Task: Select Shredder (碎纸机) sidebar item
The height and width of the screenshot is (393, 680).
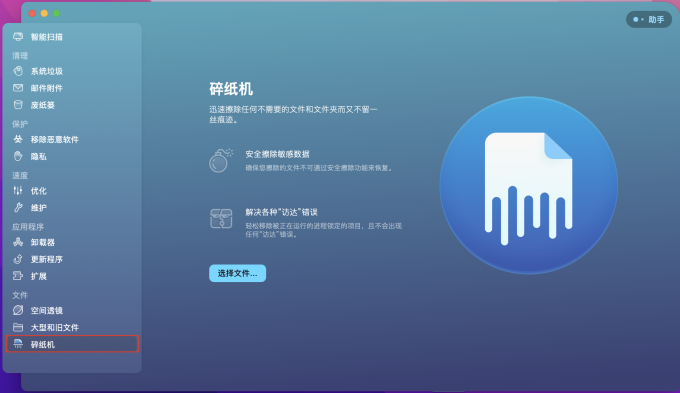Action: (x=72, y=344)
